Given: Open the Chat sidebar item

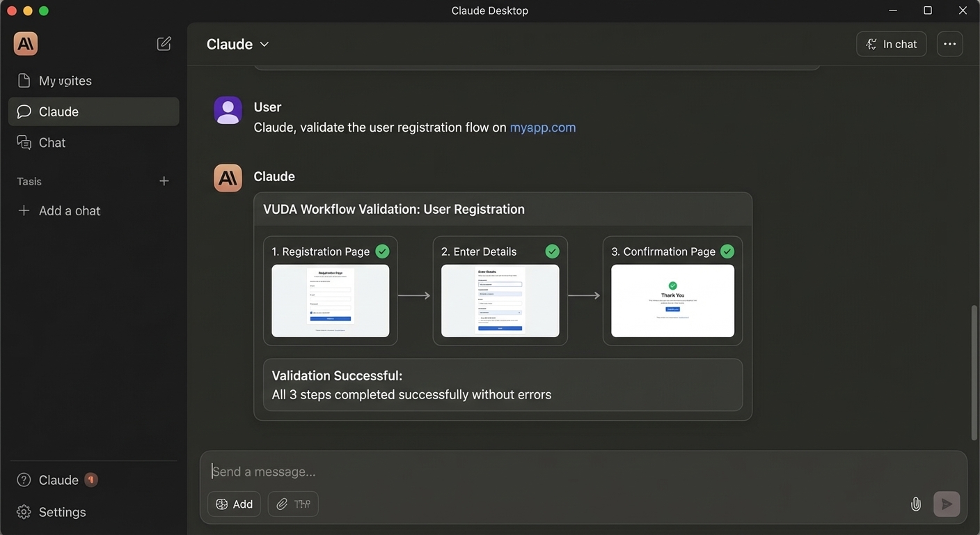Looking at the screenshot, I should tap(94, 142).
